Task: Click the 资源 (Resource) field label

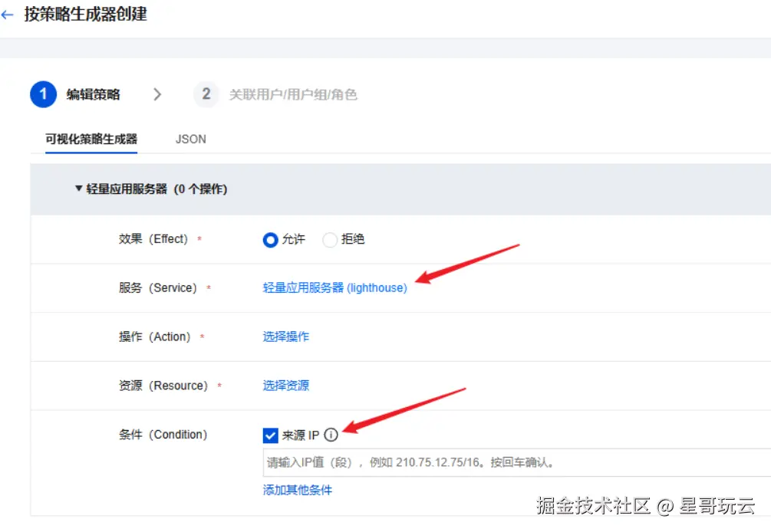Action: [x=163, y=386]
